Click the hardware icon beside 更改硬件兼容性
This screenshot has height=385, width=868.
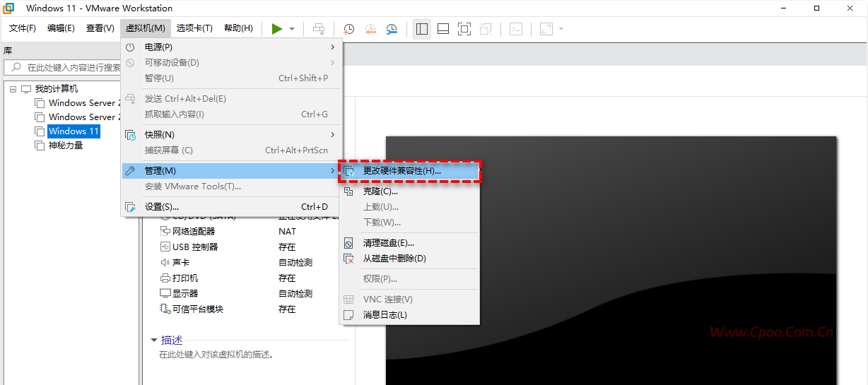[x=348, y=171]
